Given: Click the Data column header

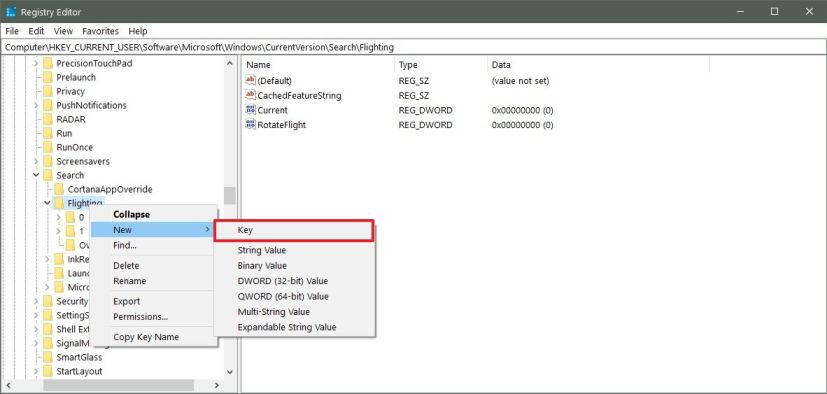Looking at the screenshot, I should (598, 65).
